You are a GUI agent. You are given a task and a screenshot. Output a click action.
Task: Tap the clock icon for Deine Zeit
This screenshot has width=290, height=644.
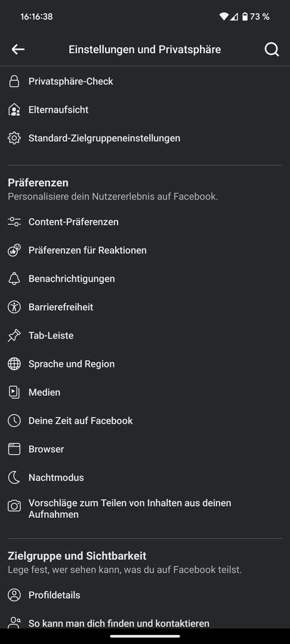tap(14, 420)
